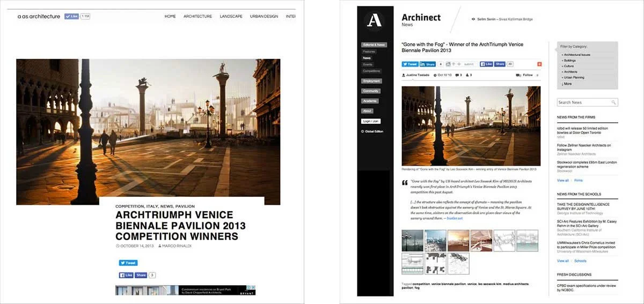Viewport: 644px width, 304px height.
Task: Select Employment in Archinect sidebar
Action: click(371, 81)
